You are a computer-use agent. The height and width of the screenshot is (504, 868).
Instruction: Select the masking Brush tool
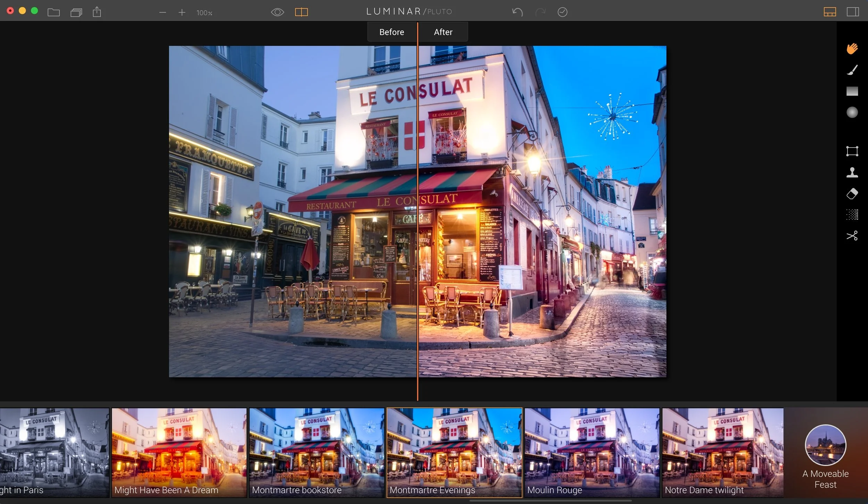point(852,70)
